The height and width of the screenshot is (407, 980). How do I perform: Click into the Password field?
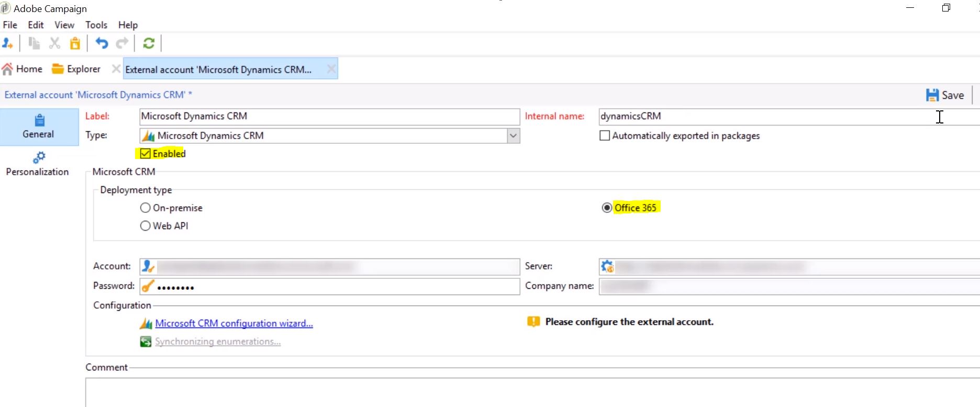[335, 287]
